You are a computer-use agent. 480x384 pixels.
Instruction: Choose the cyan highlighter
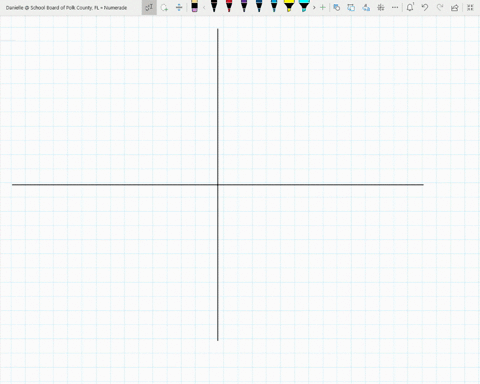tap(304, 6)
